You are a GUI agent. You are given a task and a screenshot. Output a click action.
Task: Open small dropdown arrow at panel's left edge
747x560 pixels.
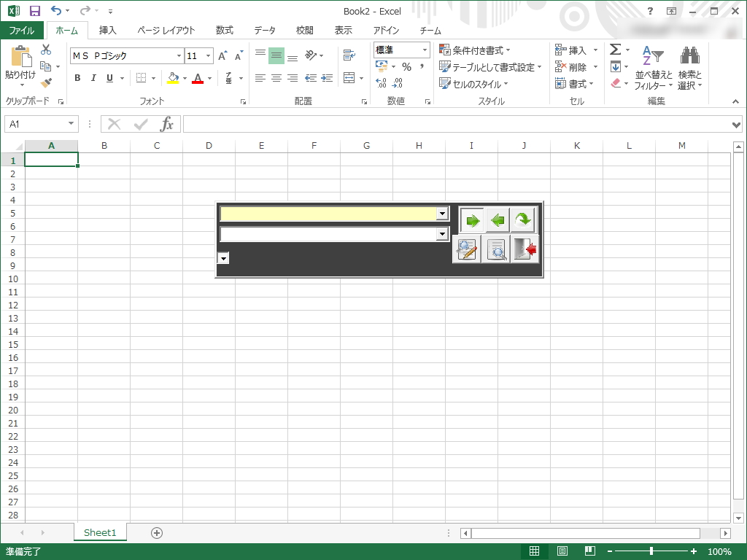click(x=223, y=257)
